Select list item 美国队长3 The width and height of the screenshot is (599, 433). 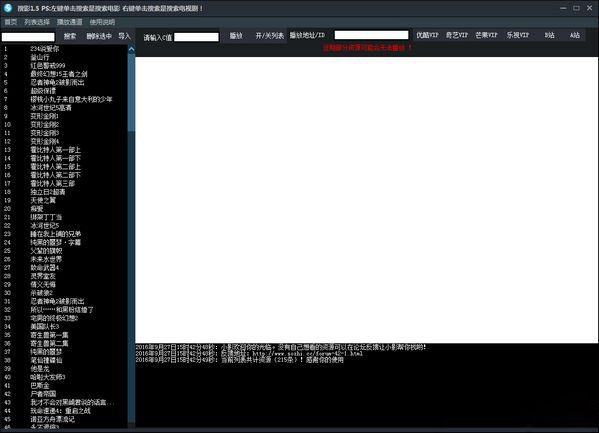pos(45,326)
